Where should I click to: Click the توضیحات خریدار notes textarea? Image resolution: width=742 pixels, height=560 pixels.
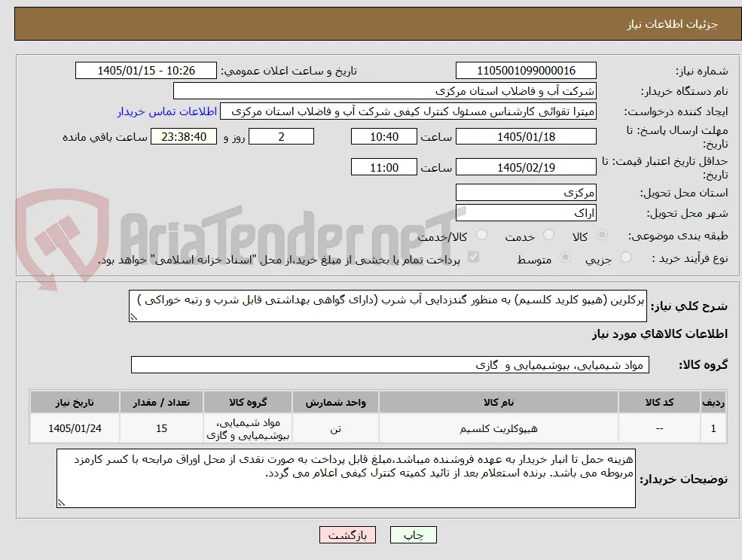[x=346, y=479]
